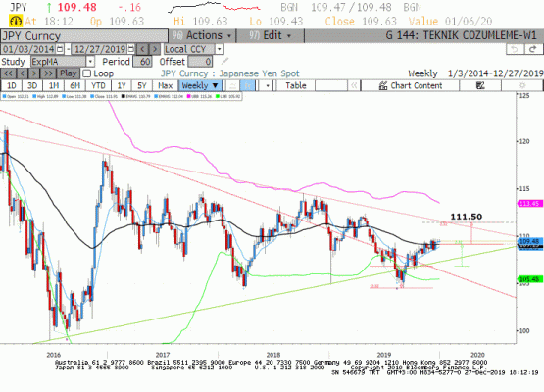Click the chart annotation edit icon
Image resolution: width=544 pixels, height=392 pixels.
(x=480, y=85)
